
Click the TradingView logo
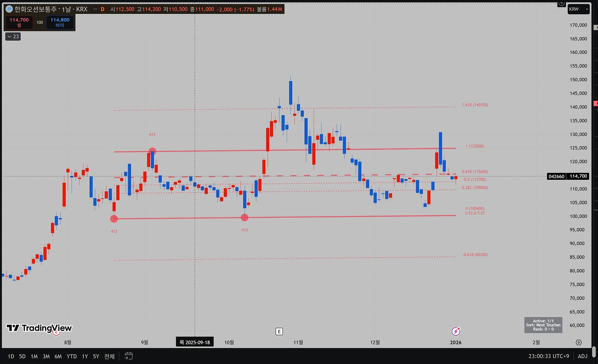click(x=39, y=328)
